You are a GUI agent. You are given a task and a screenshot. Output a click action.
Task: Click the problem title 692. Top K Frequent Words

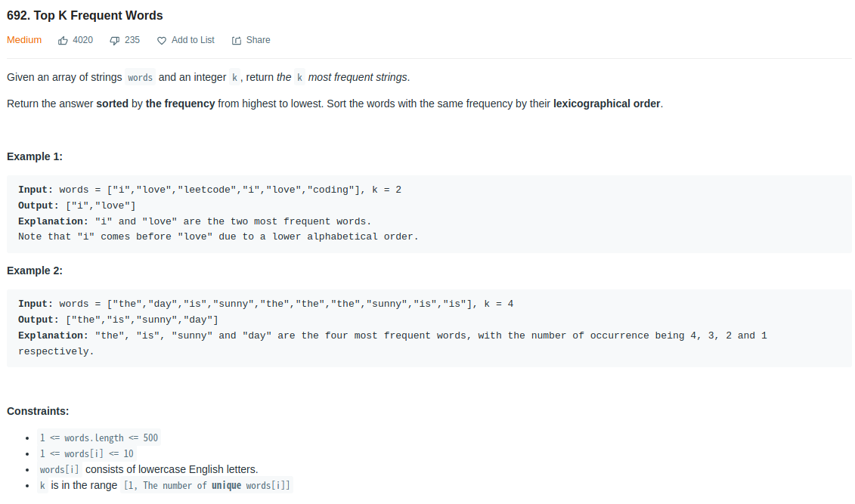coord(85,15)
